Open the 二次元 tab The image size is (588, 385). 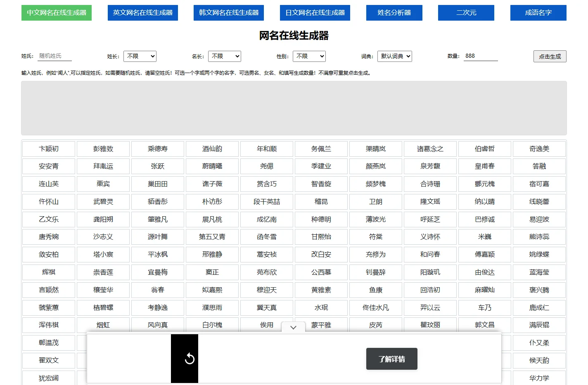466,13
